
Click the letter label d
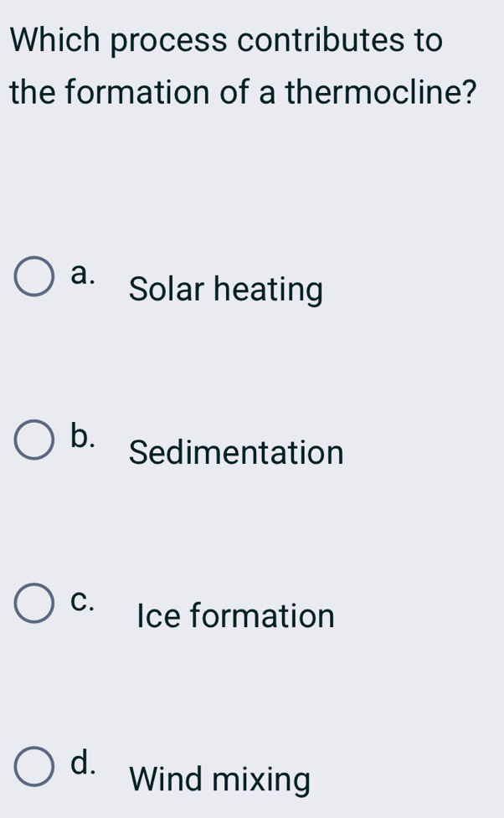click(x=80, y=760)
